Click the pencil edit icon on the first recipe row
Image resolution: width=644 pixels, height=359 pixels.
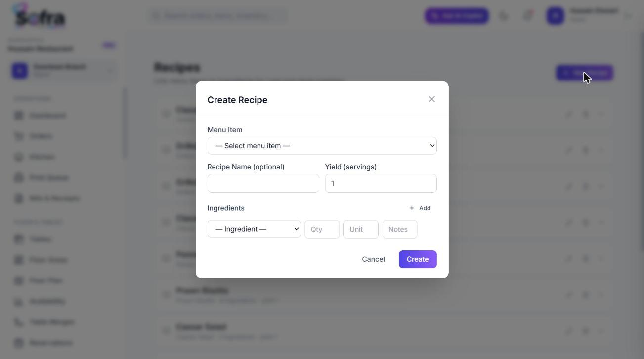(569, 114)
